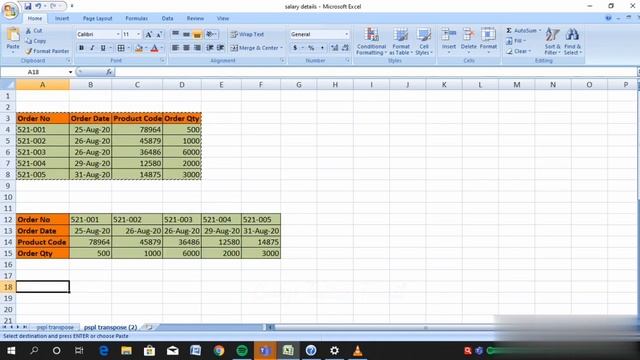Open the Windows Start menu
Image resolution: width=640 pixels, height=360 pixels.
(11, 351)
